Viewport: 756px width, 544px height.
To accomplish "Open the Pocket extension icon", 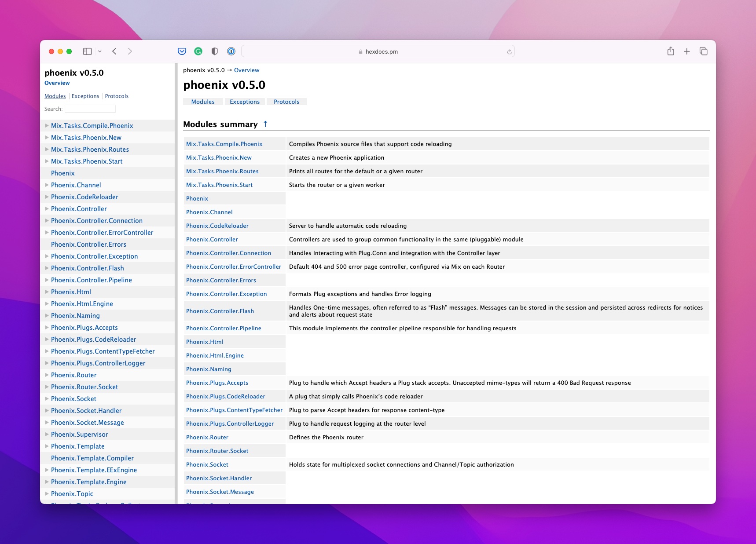I will (182, 51).
